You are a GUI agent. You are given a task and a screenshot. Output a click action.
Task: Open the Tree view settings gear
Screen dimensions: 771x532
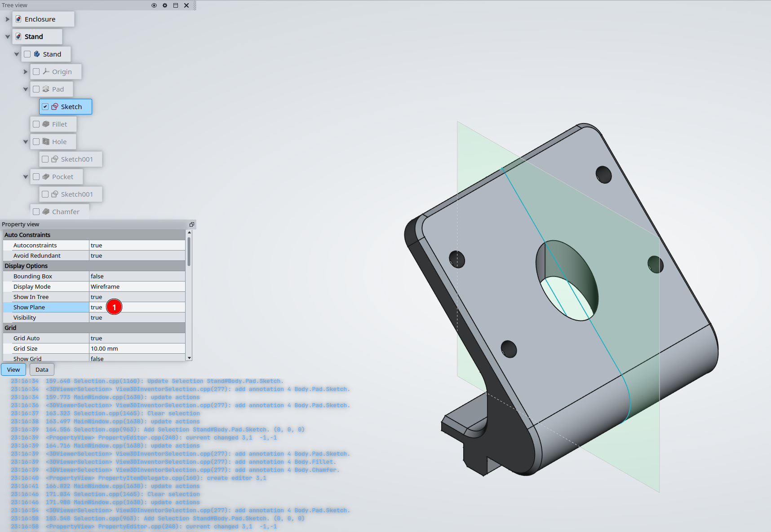tap(164, 5)
